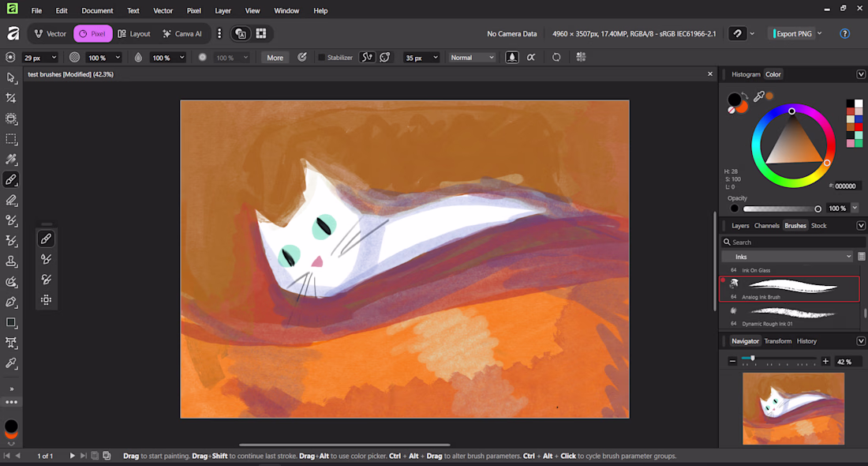The width and height of the screenshot is (868, 466).
Task: Select the Move tool in the left toolbar
Action: click(11, 77)
